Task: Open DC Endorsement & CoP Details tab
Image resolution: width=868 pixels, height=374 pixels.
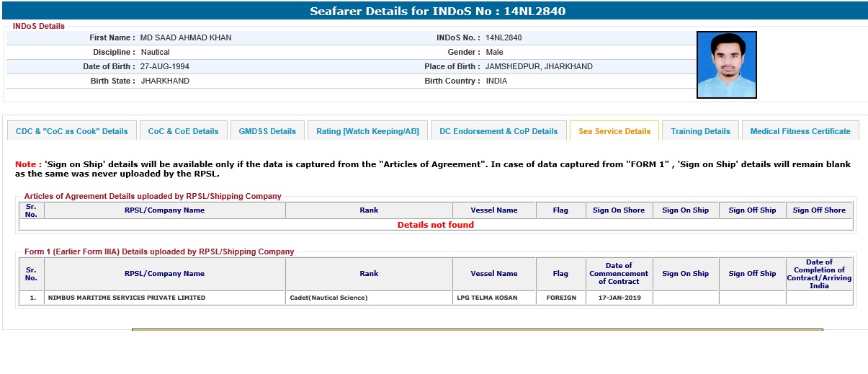Action: pyautogui.click(x=498, y=131)
